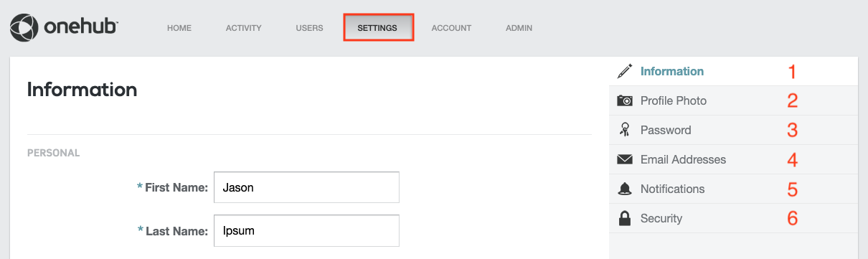868x259 pixels.
Task: Open the Password settings link
Action: click(x=733, y=130)
